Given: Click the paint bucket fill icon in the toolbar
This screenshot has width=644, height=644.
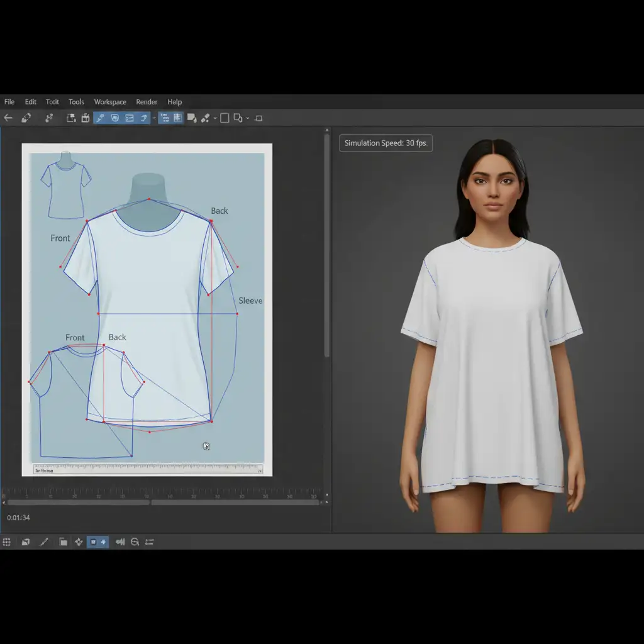Looking at the screenshot, I should 192,118.
